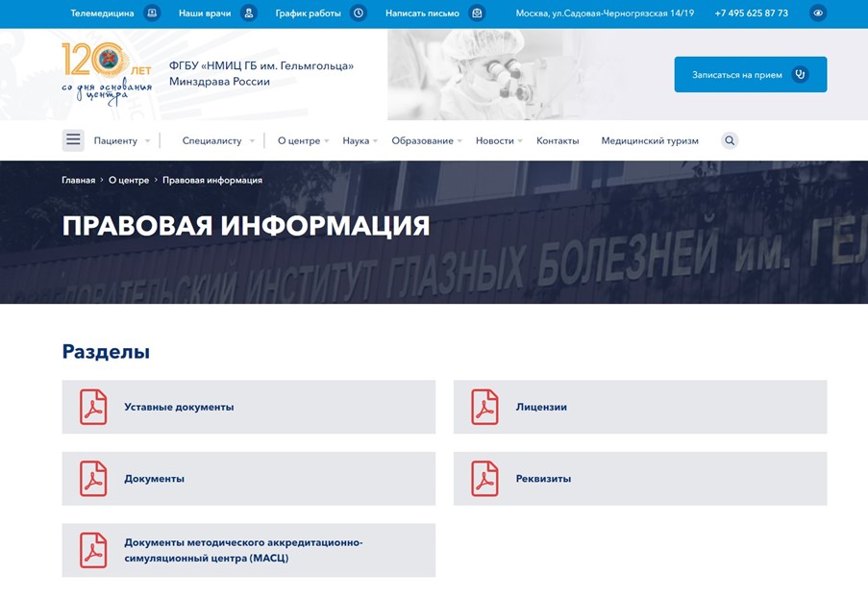Open the Главная breadcrumb link
This screenshot has width=868, height=599.
(x=79, y=180)
